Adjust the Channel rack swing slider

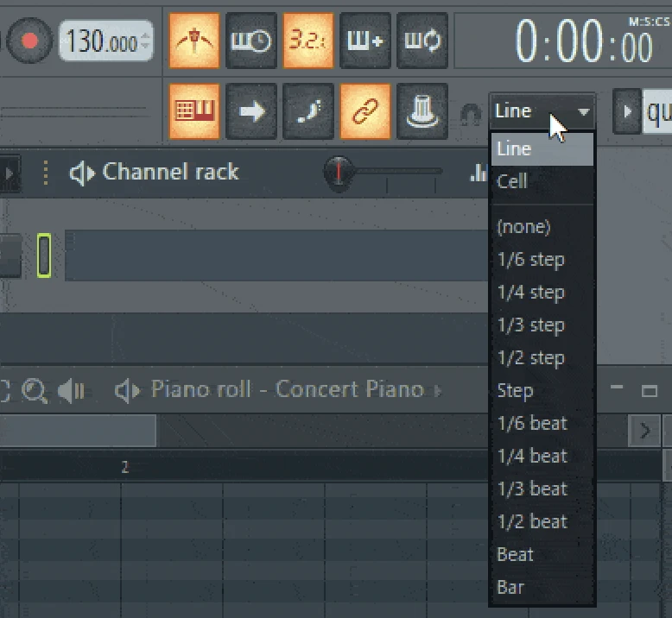tap(339, 173)
